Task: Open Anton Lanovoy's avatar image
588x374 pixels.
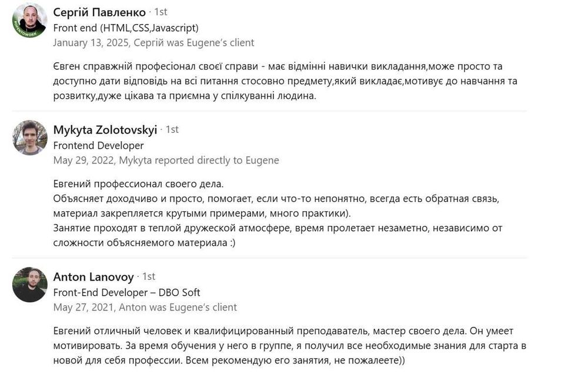Action: point(29,285)
